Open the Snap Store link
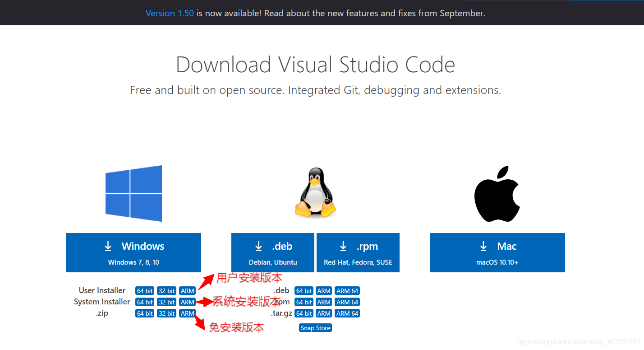This screenshot has height=350, width=644. [x=315, y=328]
